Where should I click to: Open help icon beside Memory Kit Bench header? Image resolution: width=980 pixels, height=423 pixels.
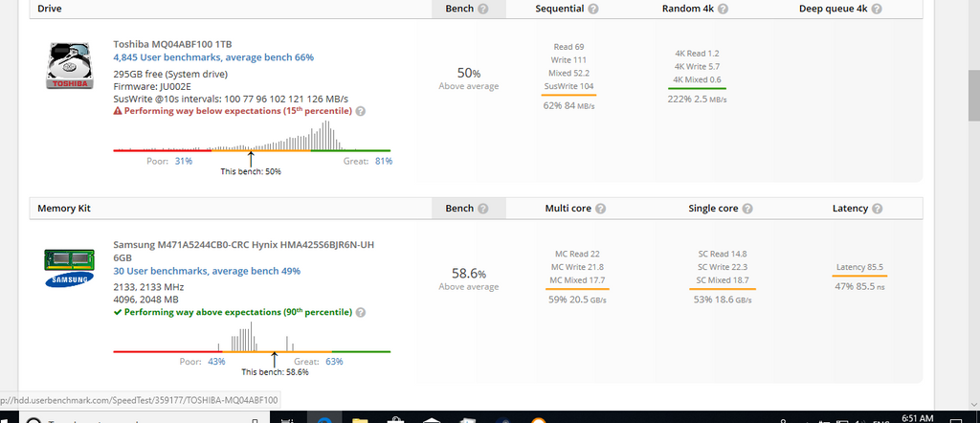(483, 209)
